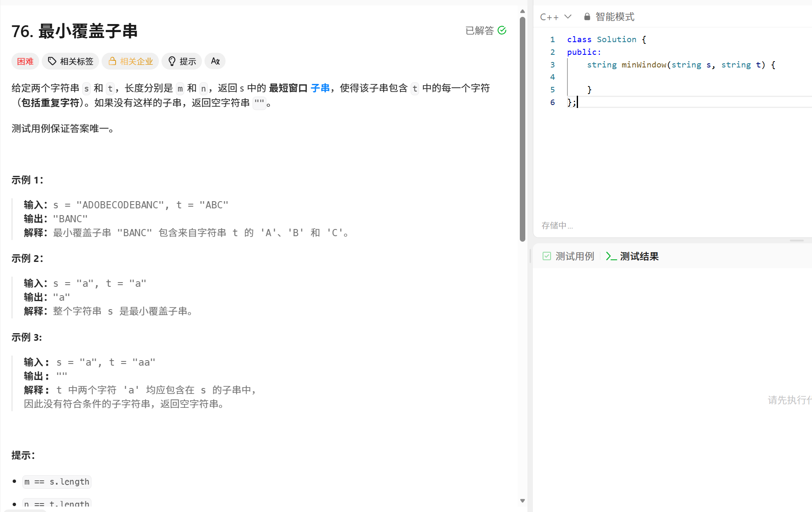Expand the language selector chevron arrow
Viewport: 812px width, 512px height.
click(x=568, y=17)
